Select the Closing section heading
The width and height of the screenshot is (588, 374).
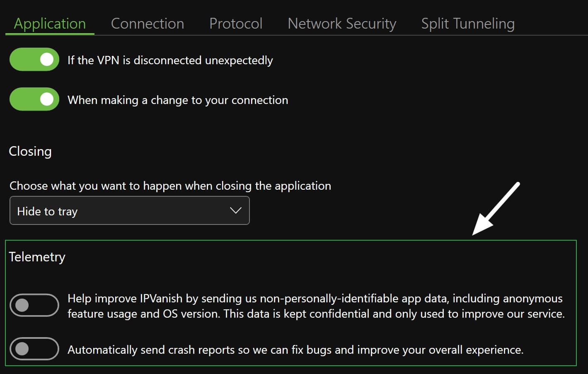coord(30,152)
